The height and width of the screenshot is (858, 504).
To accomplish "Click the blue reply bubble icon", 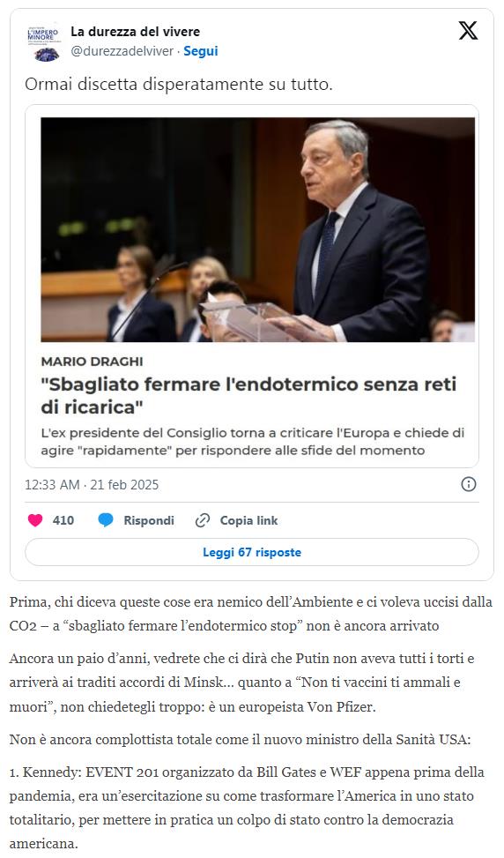I will [x=106, y=520].
